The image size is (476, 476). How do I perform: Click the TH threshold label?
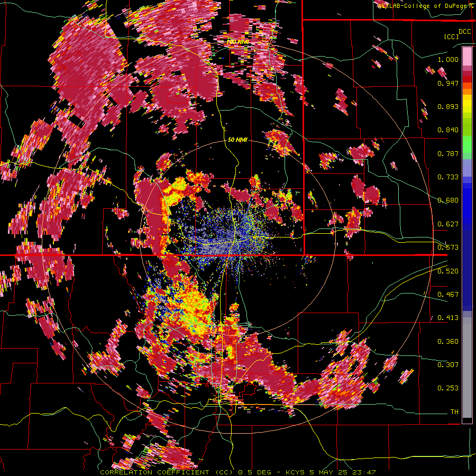point(454,412)
